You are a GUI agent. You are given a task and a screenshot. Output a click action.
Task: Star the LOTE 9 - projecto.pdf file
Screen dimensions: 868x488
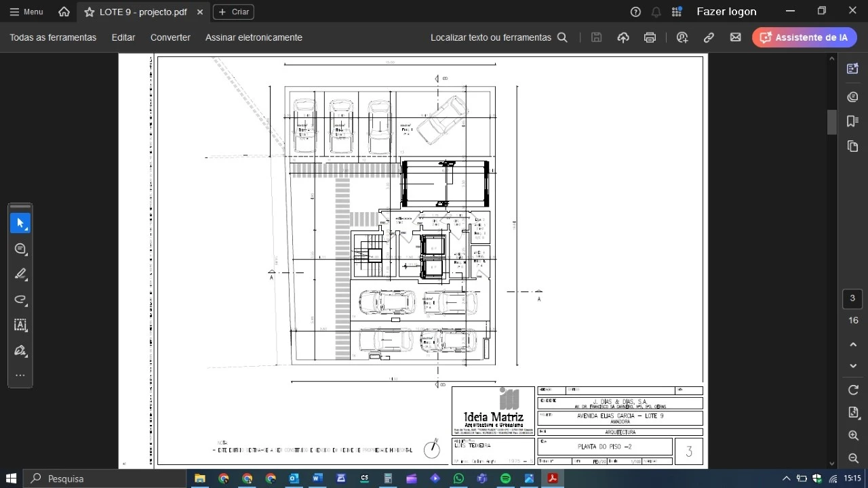(x=90, y=12)
